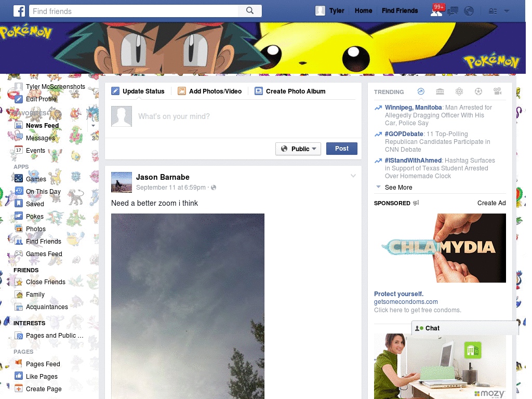The width and height of the screenshot is (532, 399).
Task: Open the Chat bar
Action: tap(465, 328)
